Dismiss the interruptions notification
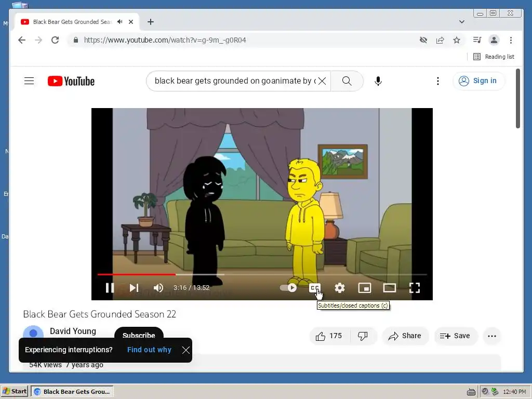532x399 pixels. click(x=186, y=350)
